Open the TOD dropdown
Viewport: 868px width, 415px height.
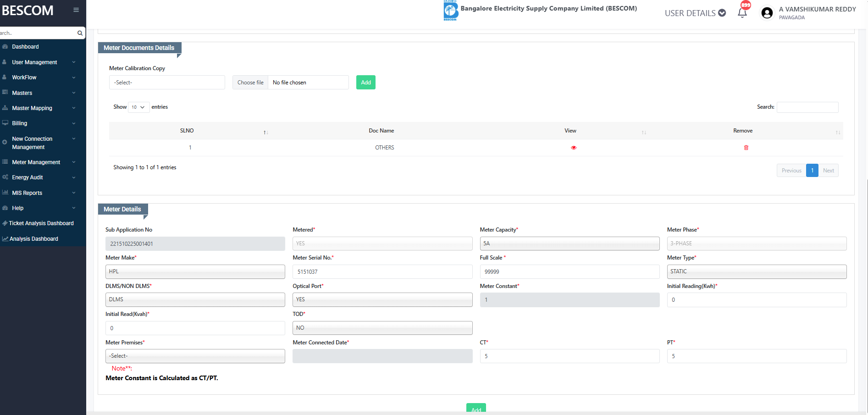point(382,328)
